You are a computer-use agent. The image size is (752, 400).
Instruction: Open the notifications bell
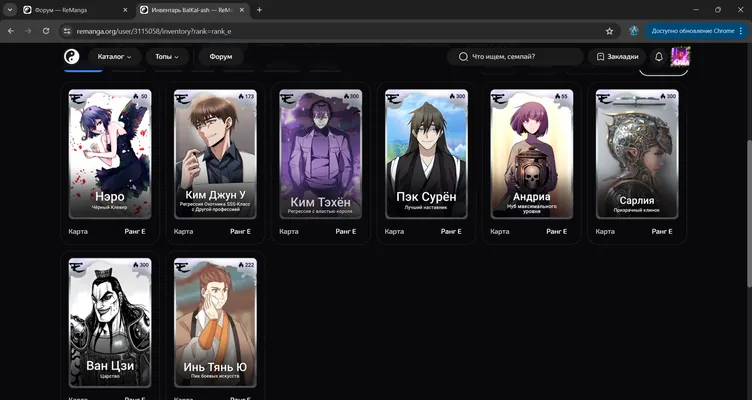[x=659, y=57]
